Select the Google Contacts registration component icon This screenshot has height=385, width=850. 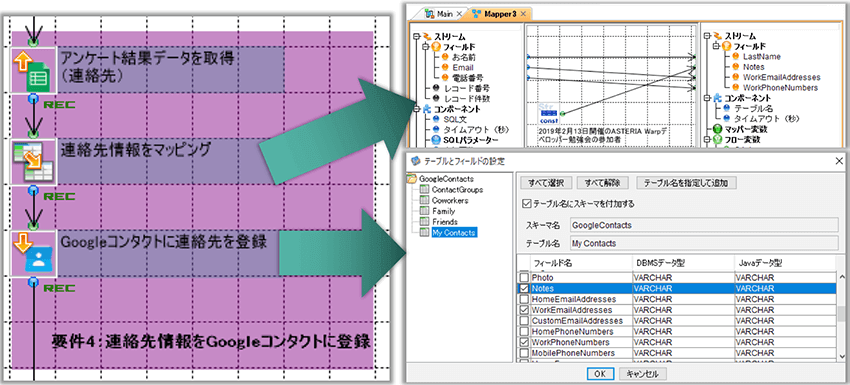coord(33,253)
